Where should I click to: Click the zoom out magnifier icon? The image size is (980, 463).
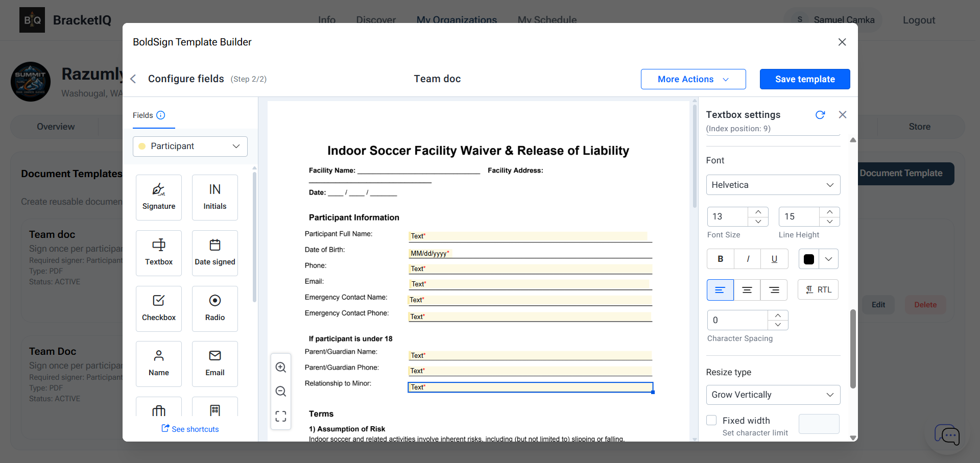281,392
